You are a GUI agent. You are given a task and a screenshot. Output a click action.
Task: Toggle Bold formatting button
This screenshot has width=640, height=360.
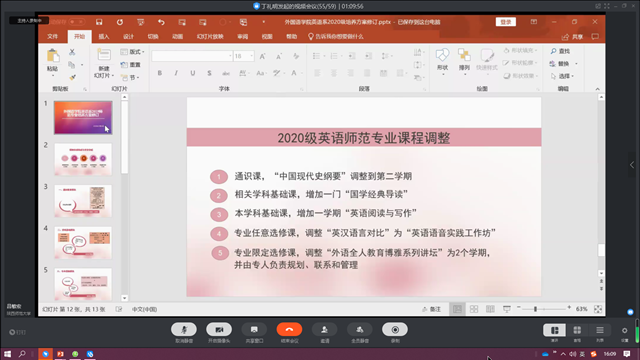pyautogui.click(x=160, y=73)
